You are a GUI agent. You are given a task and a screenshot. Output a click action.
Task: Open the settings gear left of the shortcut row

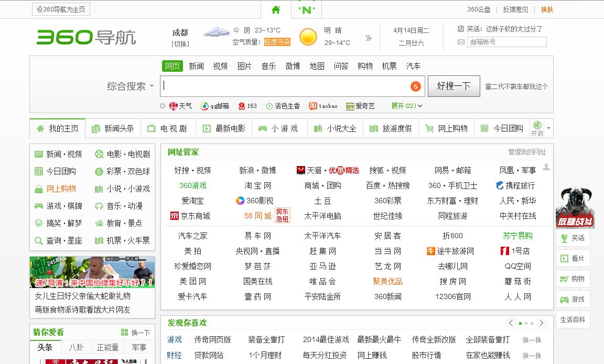pyautogui.click(x=162, y=105)
